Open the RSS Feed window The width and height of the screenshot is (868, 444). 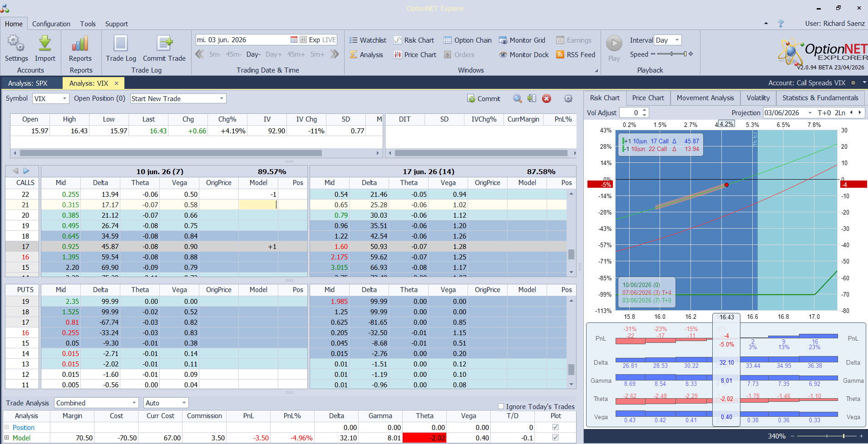point(575,55)
